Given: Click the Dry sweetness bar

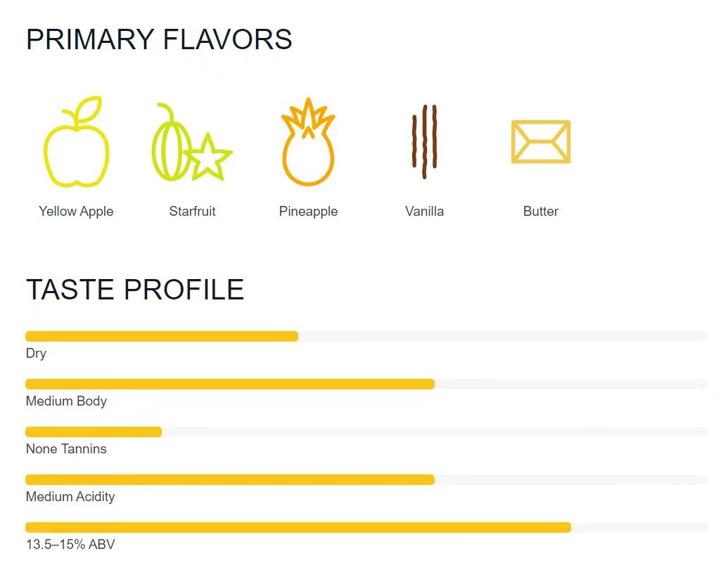Looking at the screenshot, I should pyautogui.click(x=366, y=336).
